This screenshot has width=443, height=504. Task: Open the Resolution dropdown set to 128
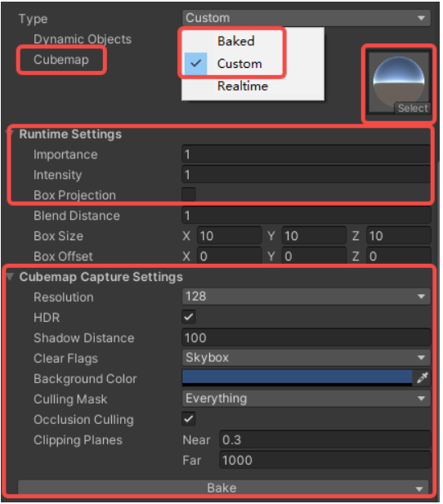pyautogui.click(x=306, y=296)
